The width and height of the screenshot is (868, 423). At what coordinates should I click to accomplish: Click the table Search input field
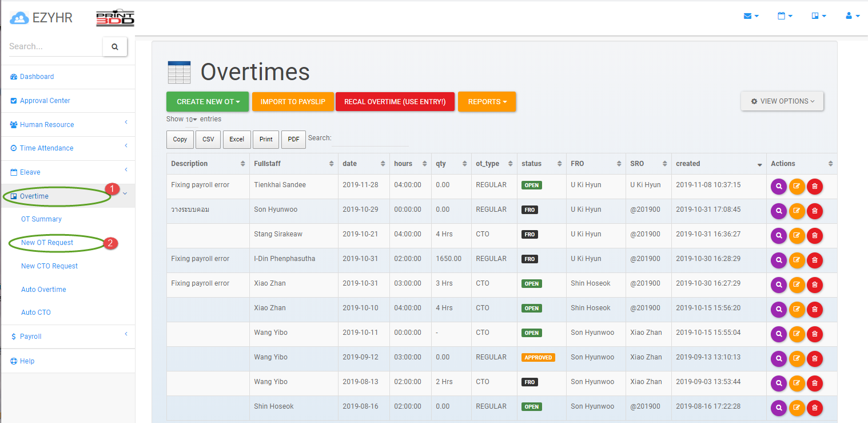370,139
